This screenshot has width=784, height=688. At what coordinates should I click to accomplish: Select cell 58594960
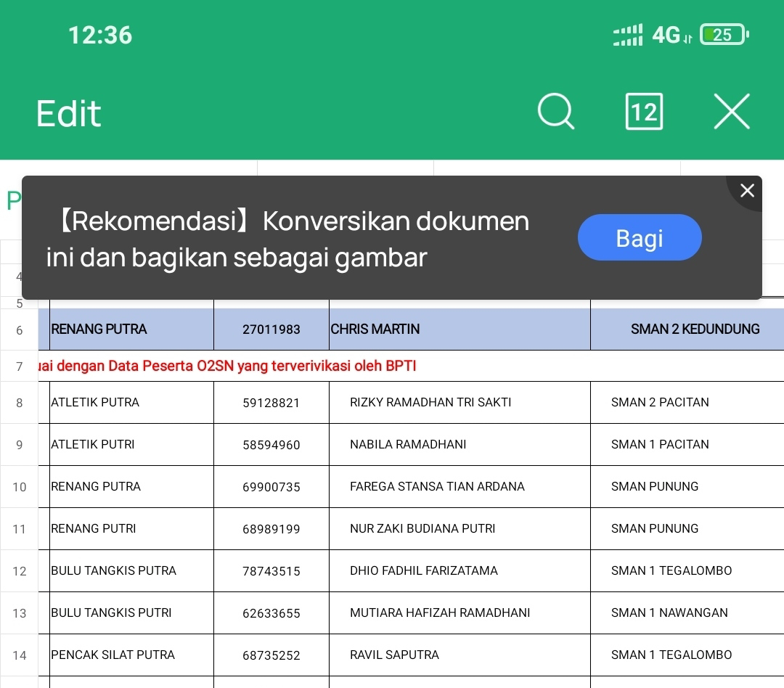click(x=271, y=444)
